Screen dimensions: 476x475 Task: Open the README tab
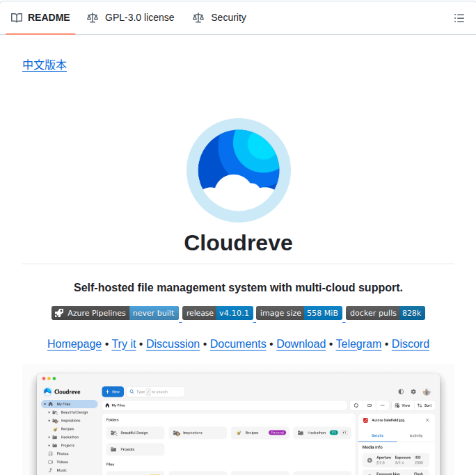40,17
